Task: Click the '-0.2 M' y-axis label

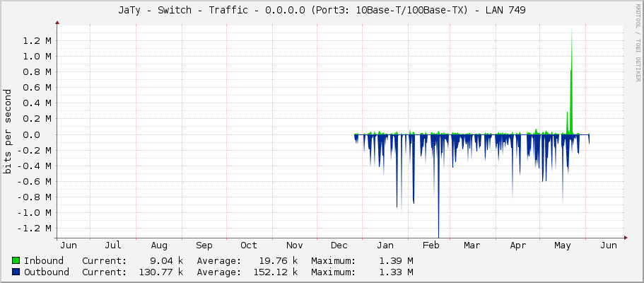Action: pos(34,150)
